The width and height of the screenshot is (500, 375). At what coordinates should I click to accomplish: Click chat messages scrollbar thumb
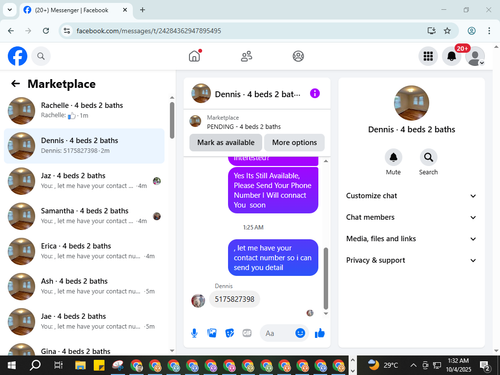coord(326,278)
